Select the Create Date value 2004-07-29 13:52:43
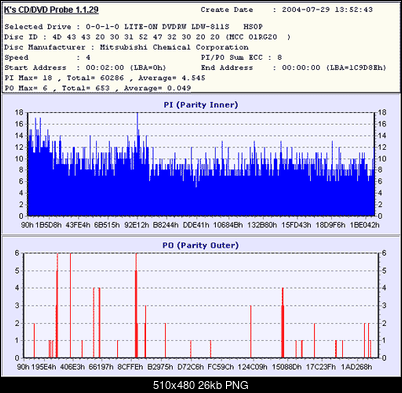402x393 pixels. pos(327,10)
